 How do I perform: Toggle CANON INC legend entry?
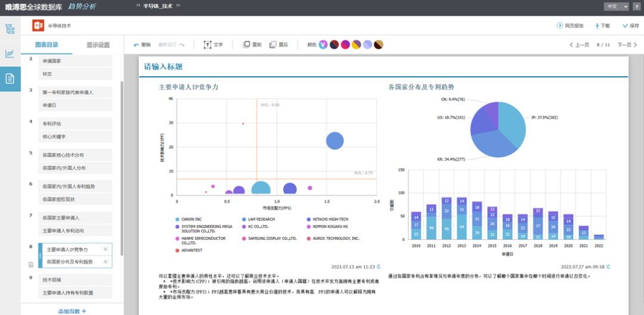188,220
